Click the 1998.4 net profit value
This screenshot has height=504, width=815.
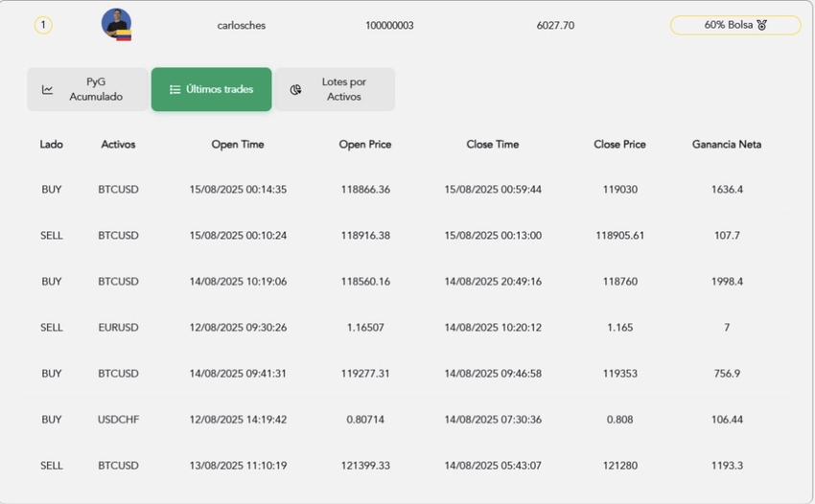pos(727,282)
